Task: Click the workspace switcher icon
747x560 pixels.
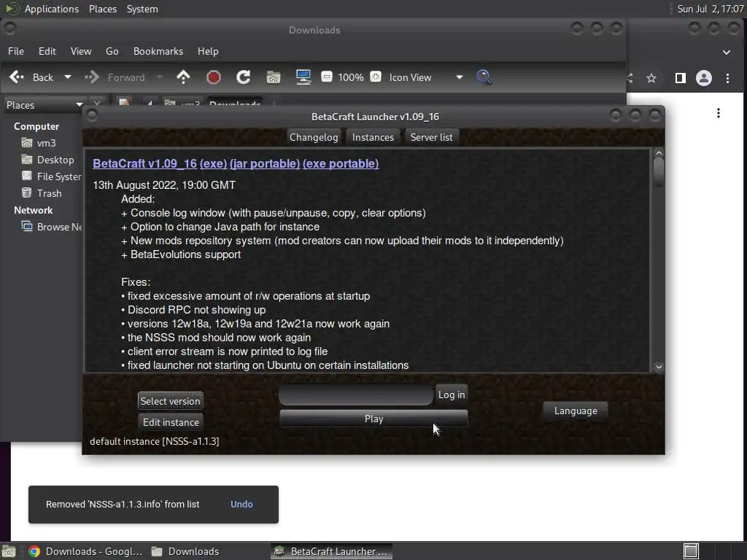Action: click(x=692, y=551)
